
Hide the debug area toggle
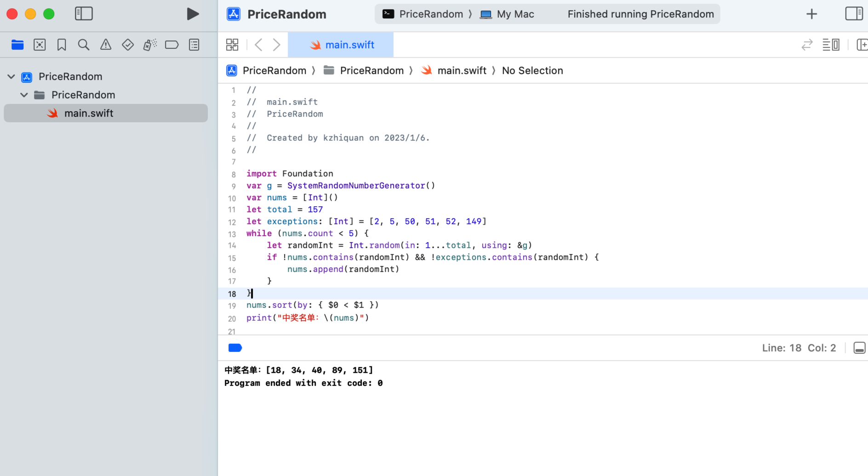tap(859, 348)
